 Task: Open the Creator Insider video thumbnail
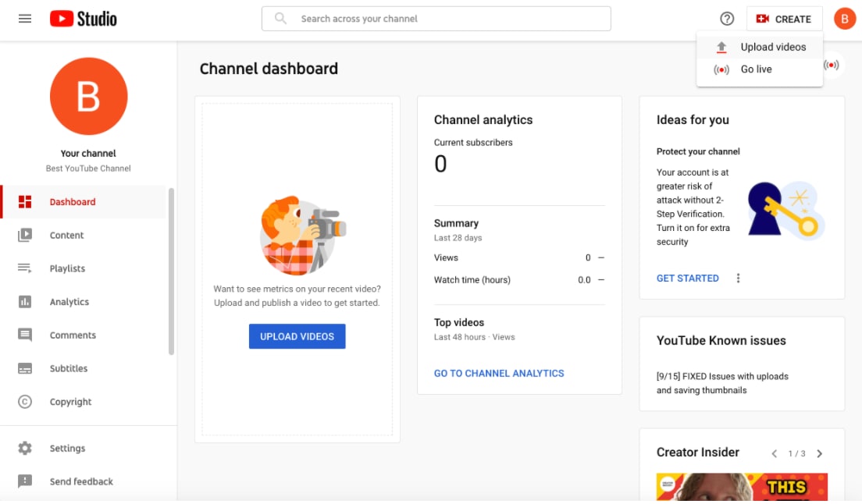coord(742,487)
